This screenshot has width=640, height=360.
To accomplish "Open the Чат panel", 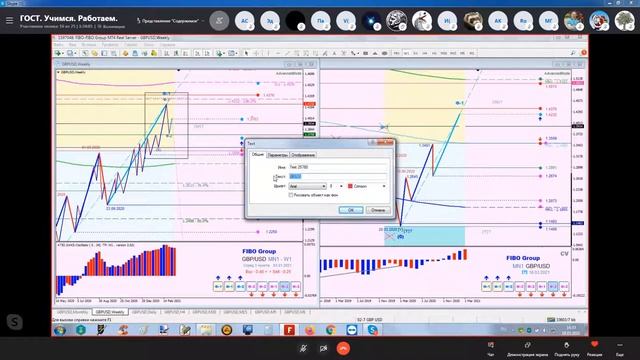I will [491, 349].
